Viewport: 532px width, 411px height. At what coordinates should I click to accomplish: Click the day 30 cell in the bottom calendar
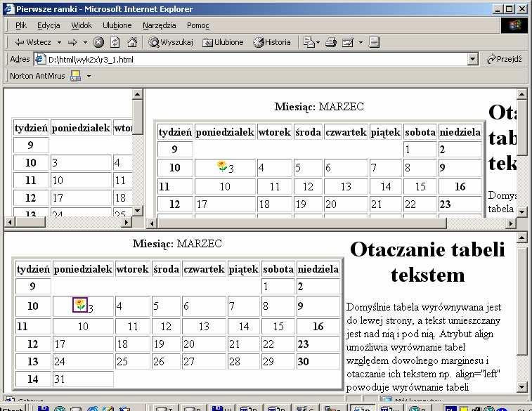click(x=318, y=362)
